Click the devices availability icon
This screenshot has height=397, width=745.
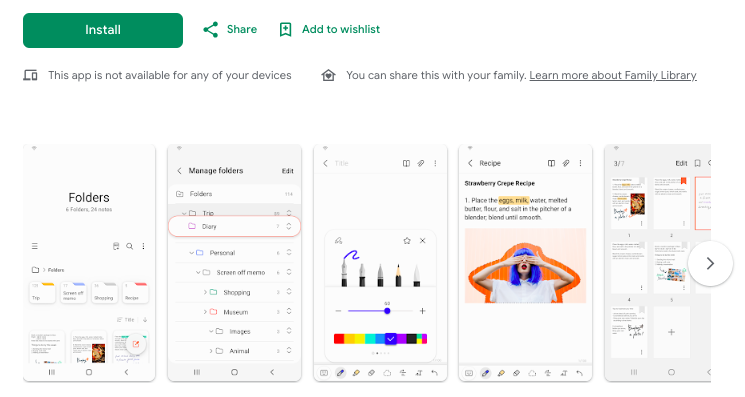tap(30, 75)
